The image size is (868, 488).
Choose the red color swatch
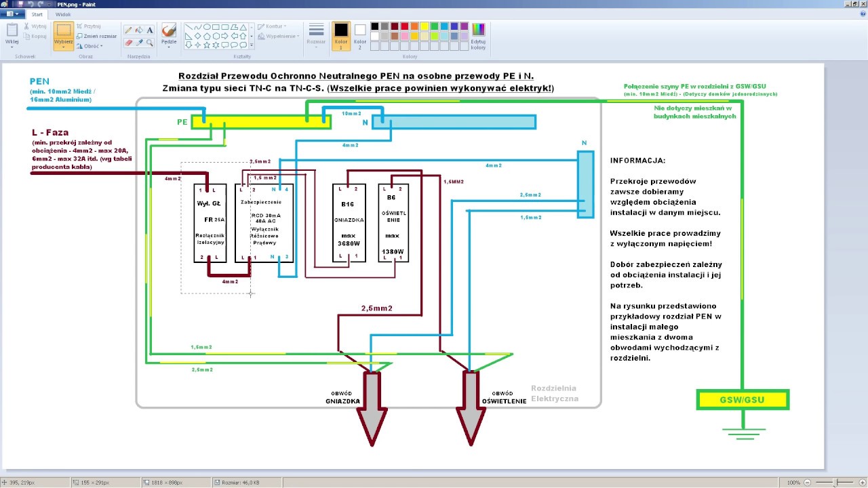click(x=404, y=26)
